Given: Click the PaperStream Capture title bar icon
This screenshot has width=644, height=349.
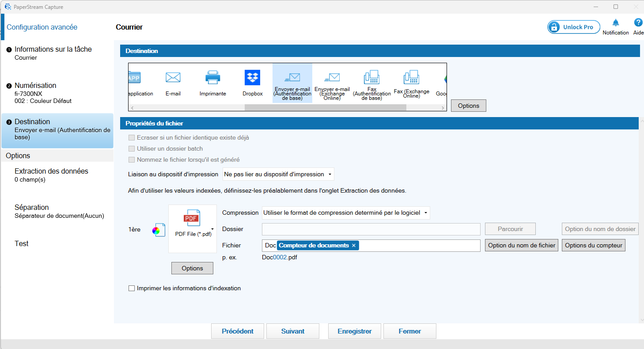Looking at the screenshot, I should pos(8,7).
